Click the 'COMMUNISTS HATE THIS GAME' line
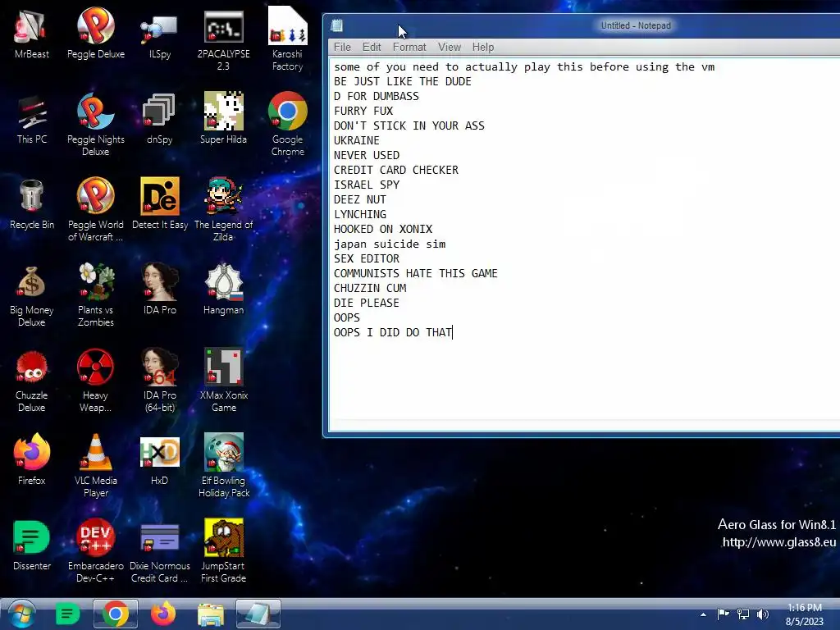The height and width of the screenshot is (630, 840). click(x=416, y=273)
